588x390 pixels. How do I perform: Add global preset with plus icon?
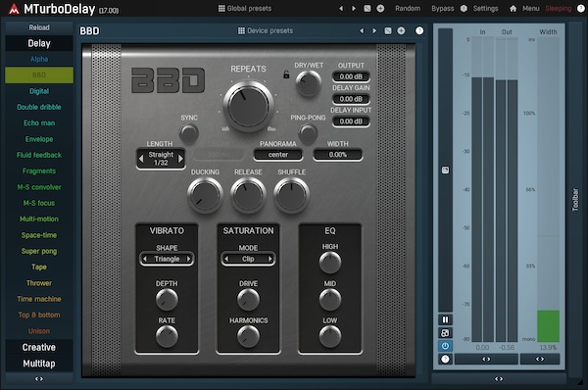click(380, 8)
